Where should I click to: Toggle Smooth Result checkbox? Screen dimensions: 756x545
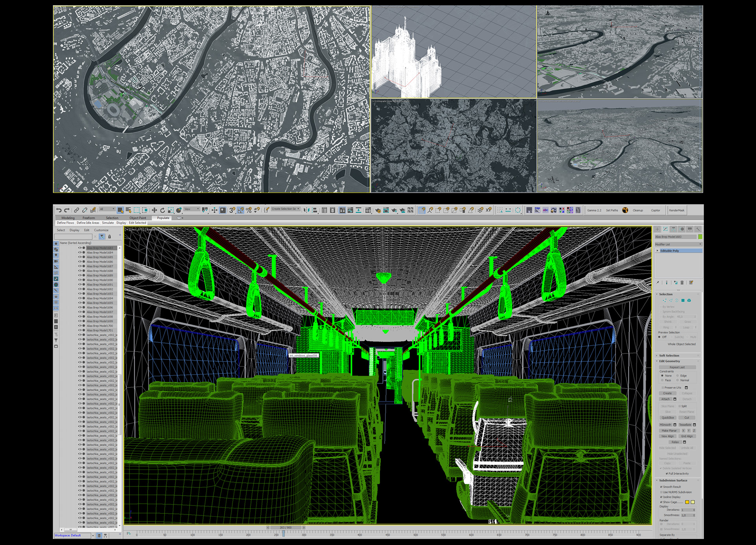tap(661, 487)
